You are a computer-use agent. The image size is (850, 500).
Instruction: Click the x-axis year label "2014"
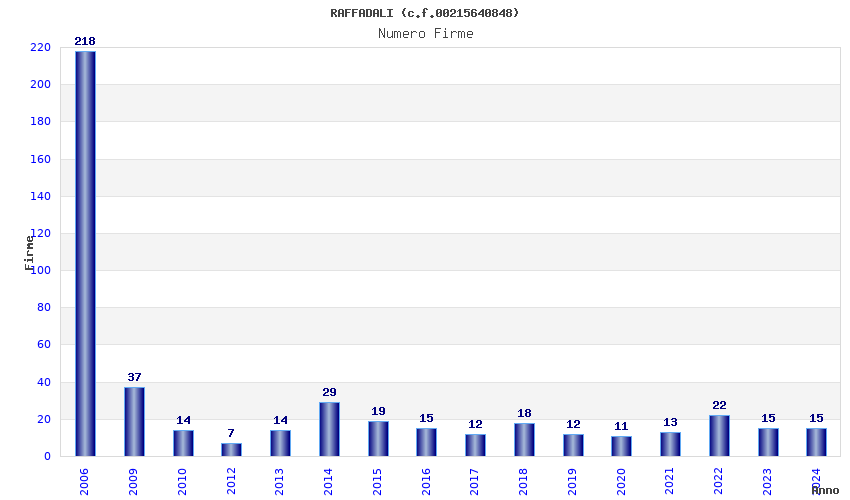click(x=328, y=482)
